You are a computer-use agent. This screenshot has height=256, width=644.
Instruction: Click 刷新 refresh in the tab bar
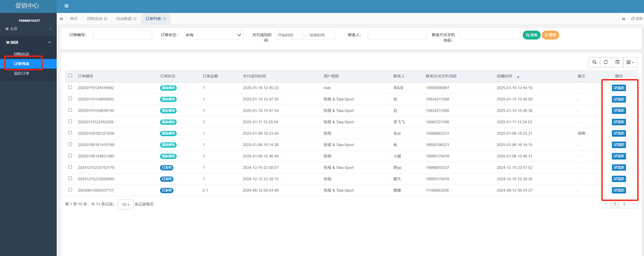click(x=637, y=19)
